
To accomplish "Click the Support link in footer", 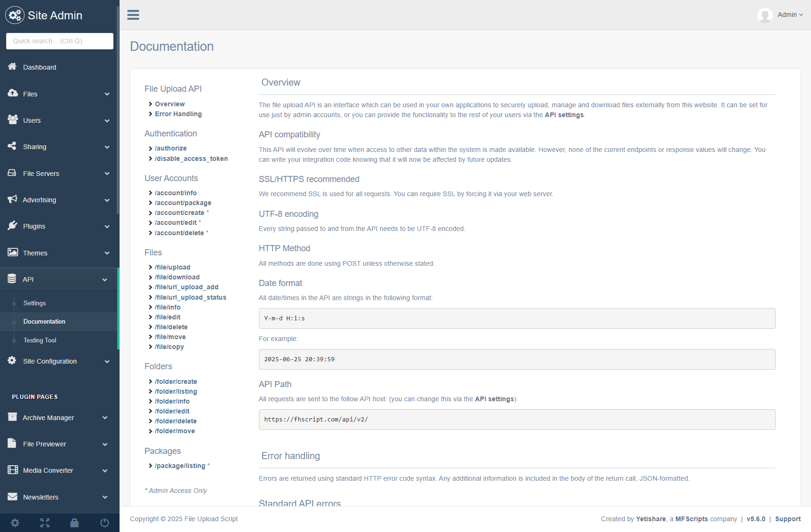I will tap(788, 519).
